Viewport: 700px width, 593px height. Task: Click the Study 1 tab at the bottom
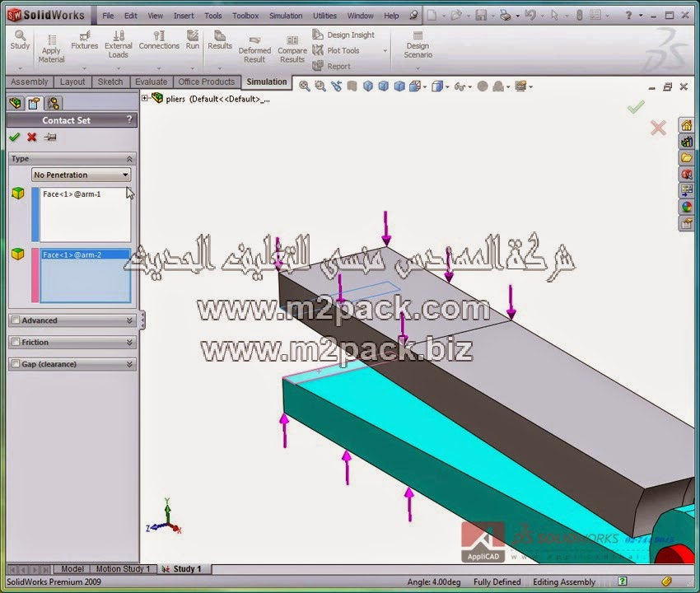pos(181,569)
